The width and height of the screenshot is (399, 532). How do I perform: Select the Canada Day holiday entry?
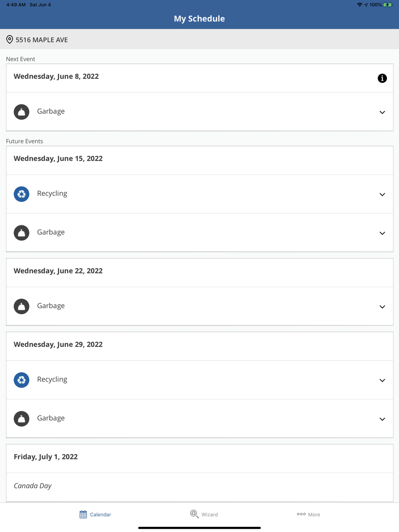pos(33,486)
